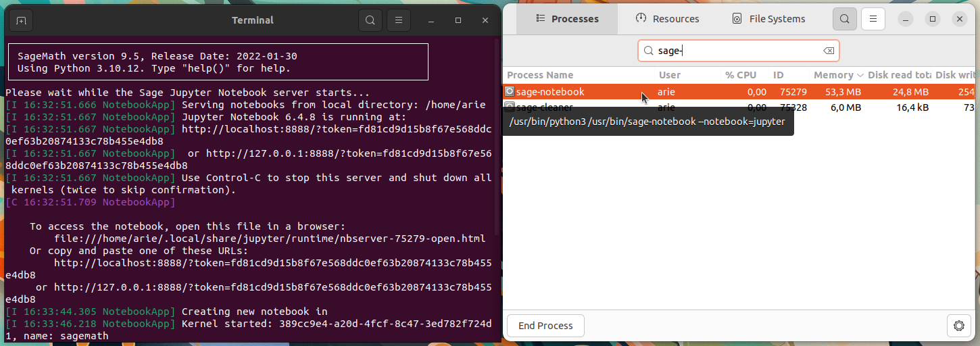Sort by ID column header
The image size is (980, 346).
coord(789,75)
